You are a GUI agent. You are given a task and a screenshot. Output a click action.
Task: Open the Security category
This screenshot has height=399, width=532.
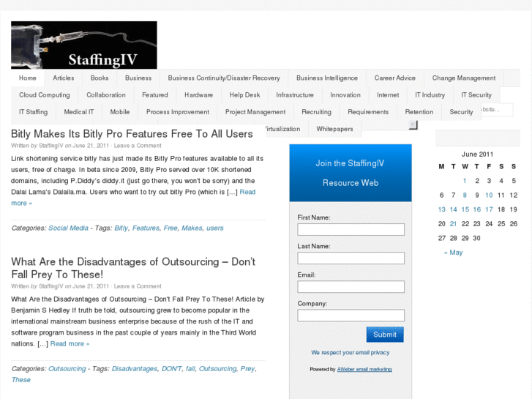461,112
